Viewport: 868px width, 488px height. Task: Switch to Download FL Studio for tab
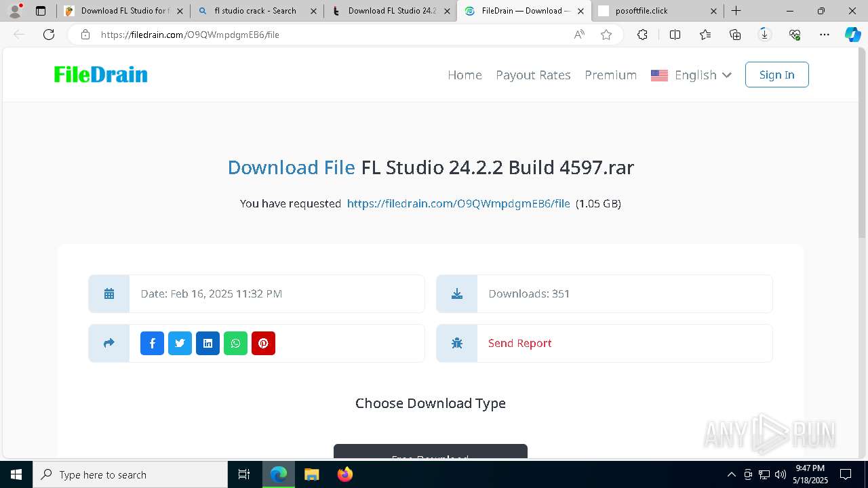tap(123, 11)
